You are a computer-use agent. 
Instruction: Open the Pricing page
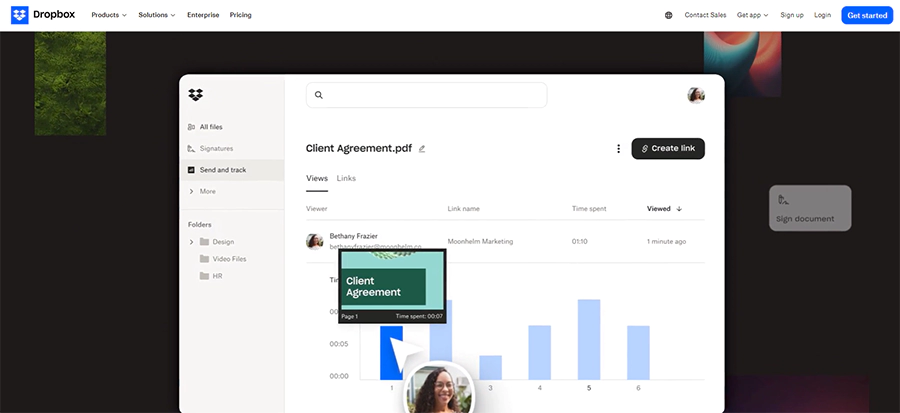point(240,15)
